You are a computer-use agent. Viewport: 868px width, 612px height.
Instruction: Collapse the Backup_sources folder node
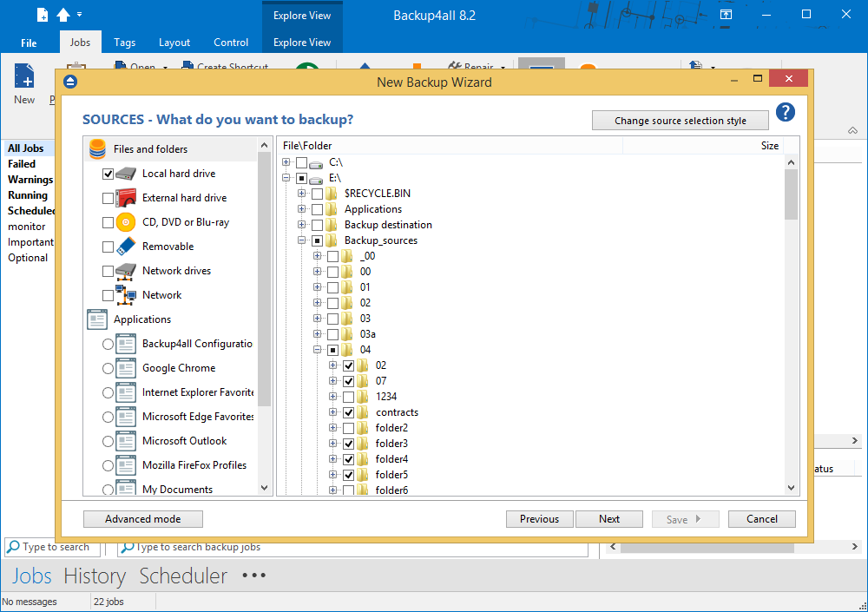point(302,240)
